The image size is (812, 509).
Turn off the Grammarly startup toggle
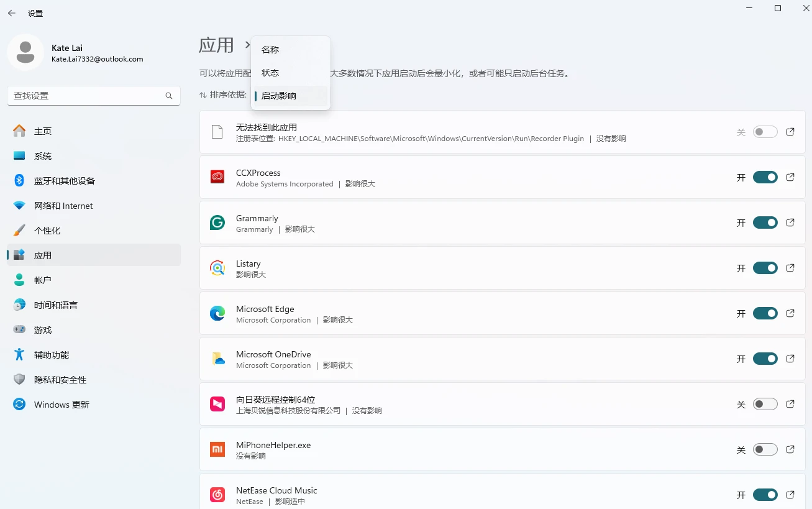click(x=765, y=222)
